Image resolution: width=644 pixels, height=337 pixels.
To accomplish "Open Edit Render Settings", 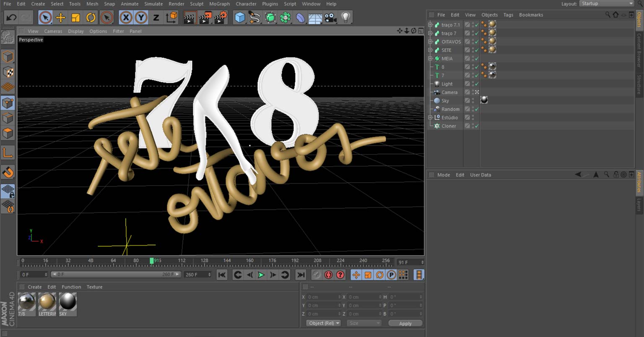I will click(x=221, y=18).
